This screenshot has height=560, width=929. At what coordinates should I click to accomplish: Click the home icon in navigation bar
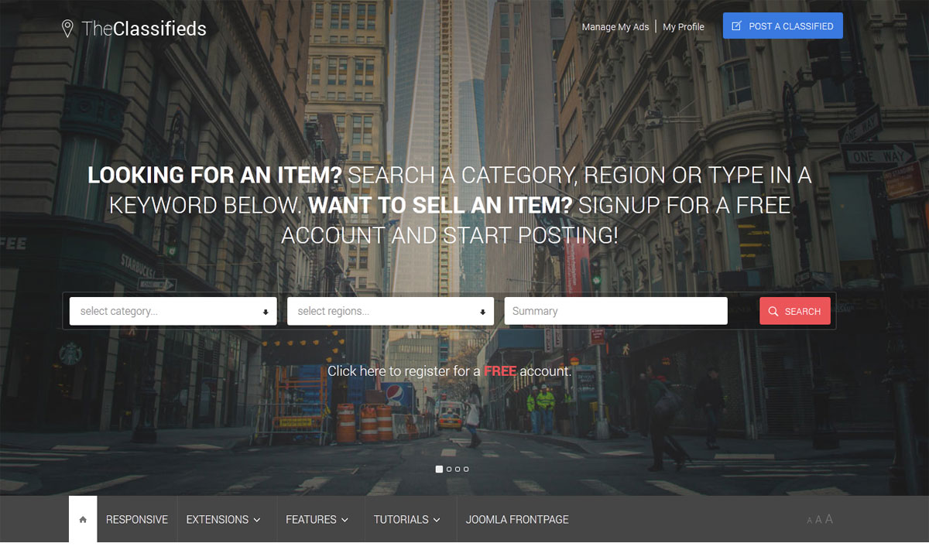(x=83, y=520)
